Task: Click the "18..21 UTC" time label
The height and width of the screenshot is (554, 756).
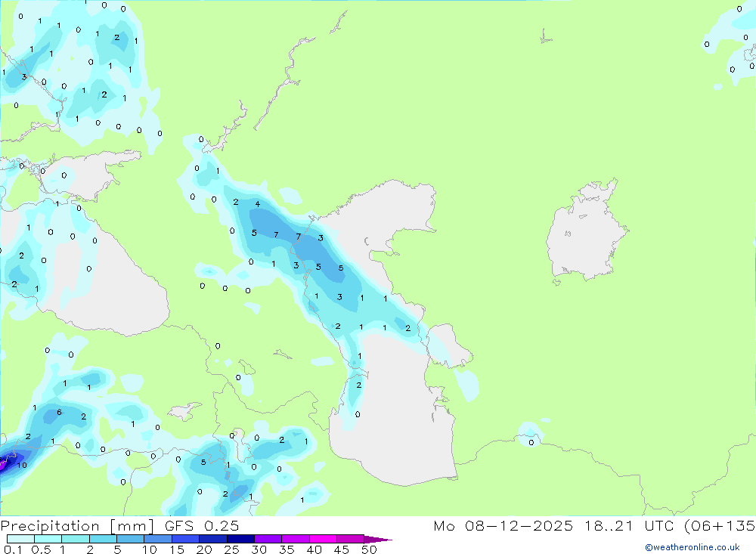Action: [x=629, y=525]
